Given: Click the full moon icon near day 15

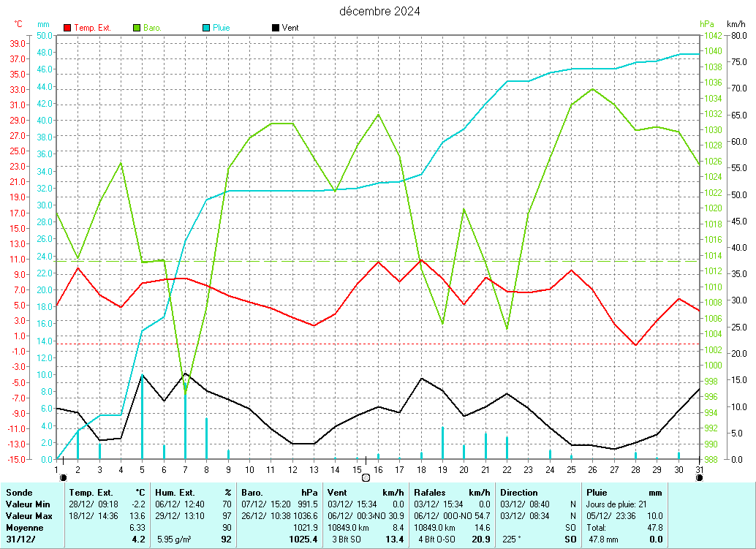Looking at the screenshot, I should pos(366,477).
